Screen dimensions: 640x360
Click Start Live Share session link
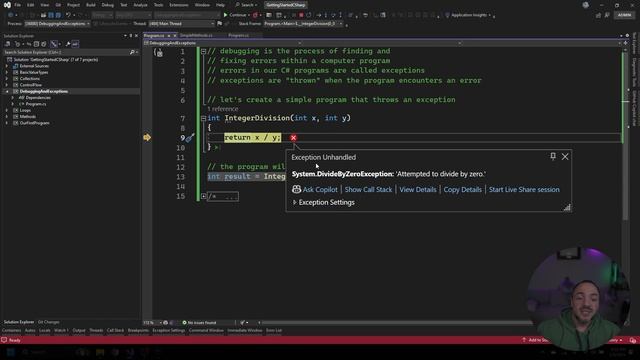click(x=524, y=189)
